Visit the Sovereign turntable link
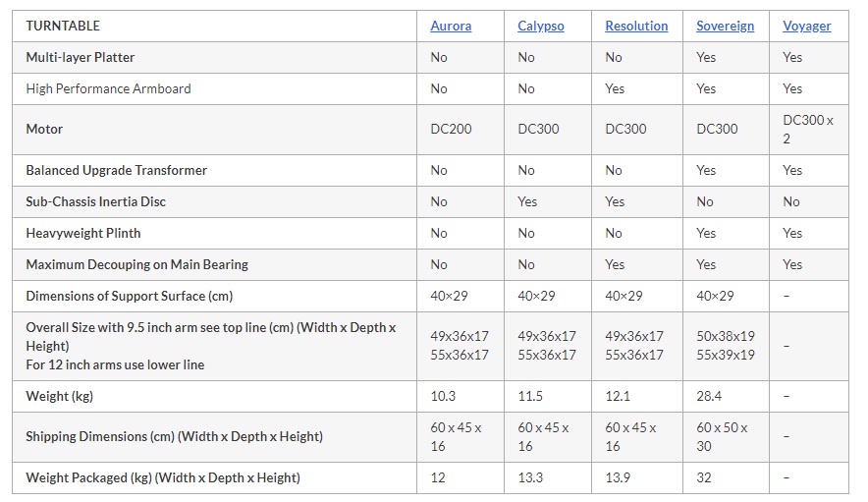This screenshot has width=868, height=502. [x=725, y=27]
